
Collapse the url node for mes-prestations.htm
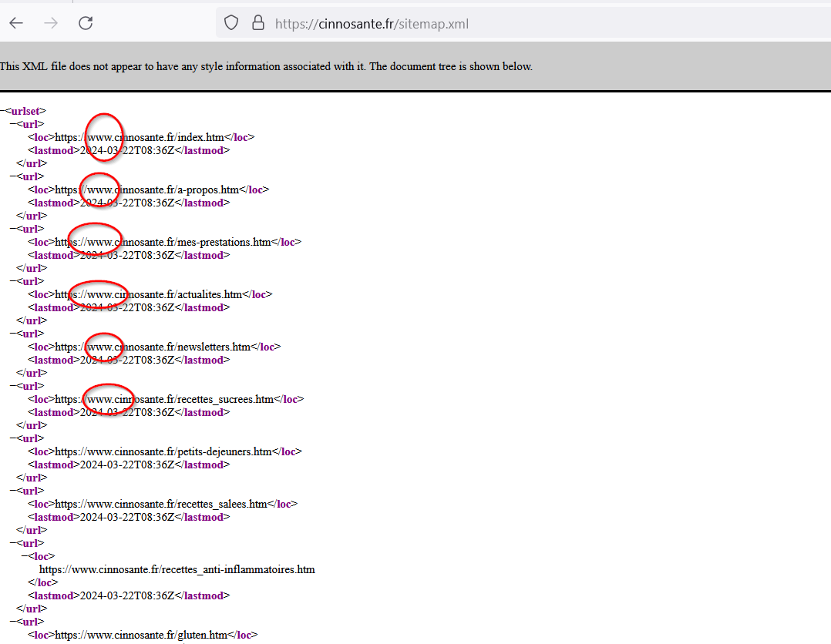click(13, 229)
